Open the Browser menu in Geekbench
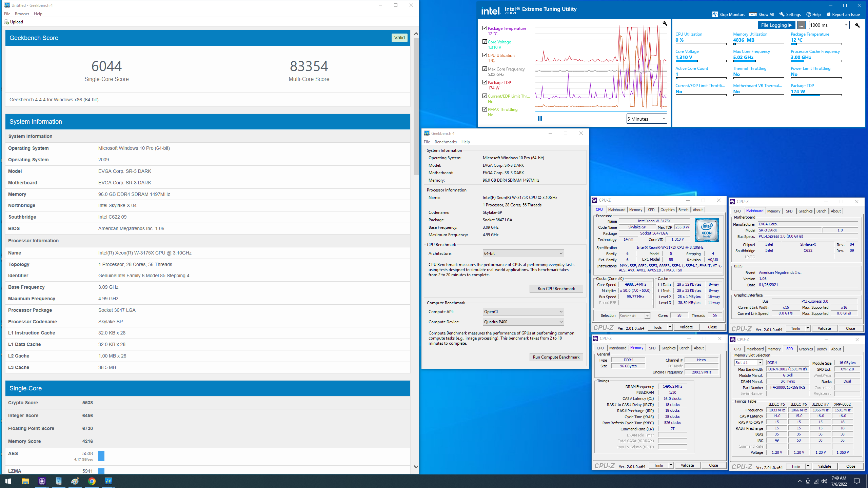Viewport: 868px width, 488px height. pyautogui.click(x=22, y=14)
